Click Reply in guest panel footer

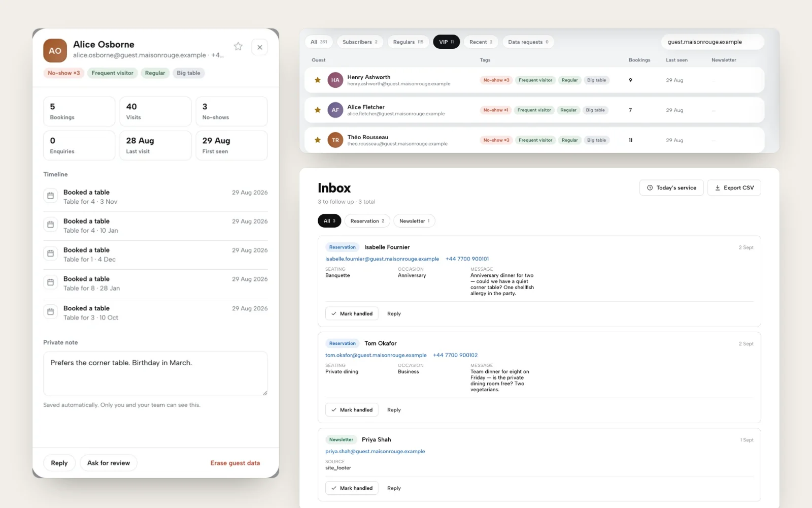coord(59,463)
